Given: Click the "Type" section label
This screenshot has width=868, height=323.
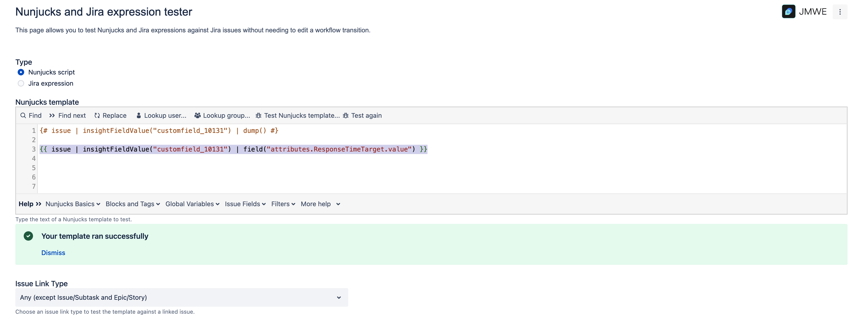Looking at the screenshot, I should [x=23, y=62].
